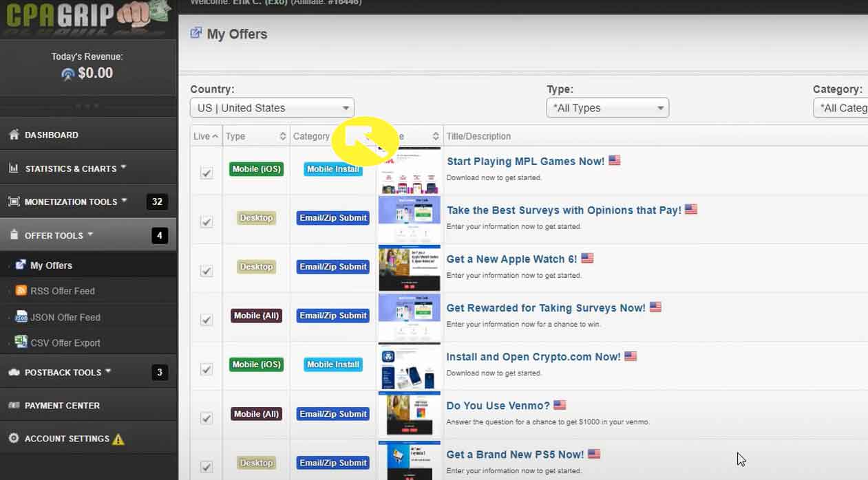Image resolution: width=868 pixels, height=480 pixels.
Task: Click the Dashboard home icon
Action: 14,135
